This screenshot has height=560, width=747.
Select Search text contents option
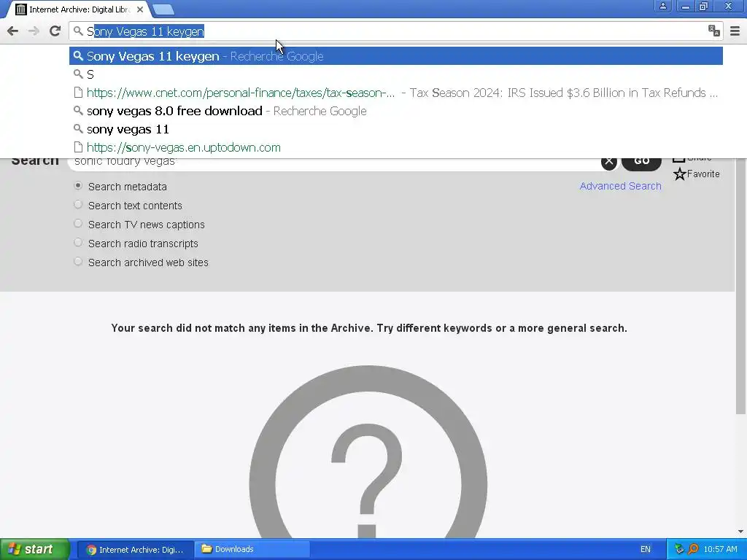(78, 205)
